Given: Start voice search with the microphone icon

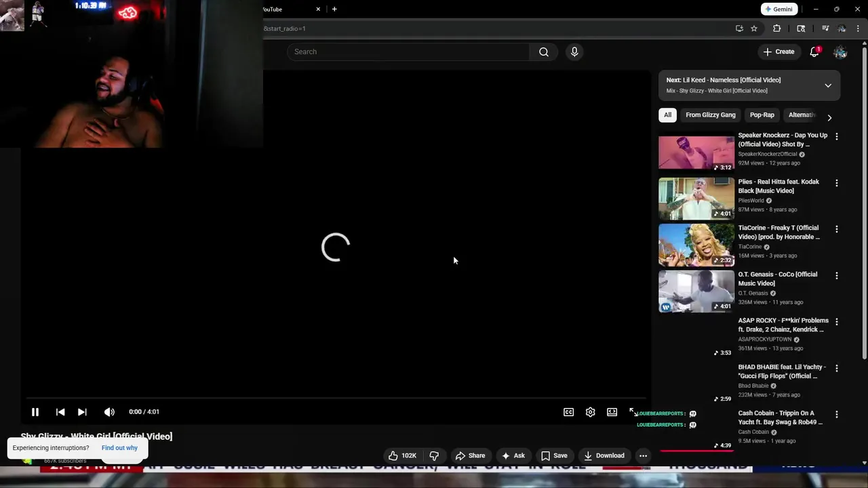Looking at the screenshot, I should (574, 52).
